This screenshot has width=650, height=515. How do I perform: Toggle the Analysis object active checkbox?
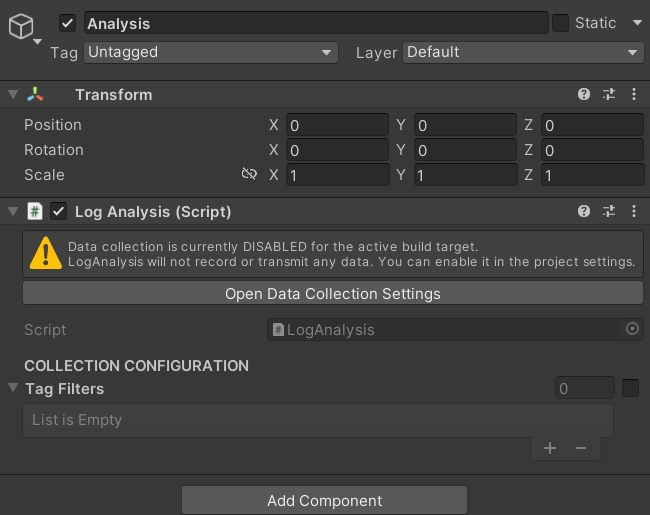tap(67, 23)
